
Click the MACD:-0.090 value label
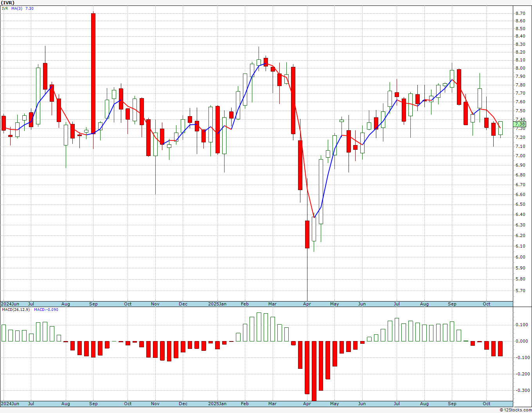[x=46, y=310]
